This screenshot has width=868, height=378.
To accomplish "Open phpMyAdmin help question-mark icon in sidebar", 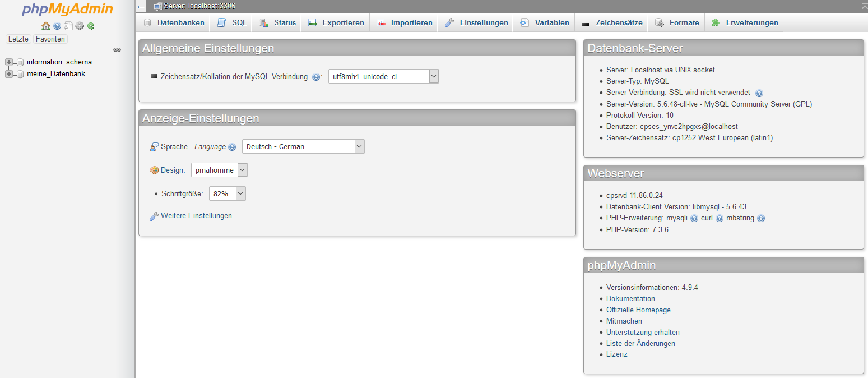I will click(57, 26).
